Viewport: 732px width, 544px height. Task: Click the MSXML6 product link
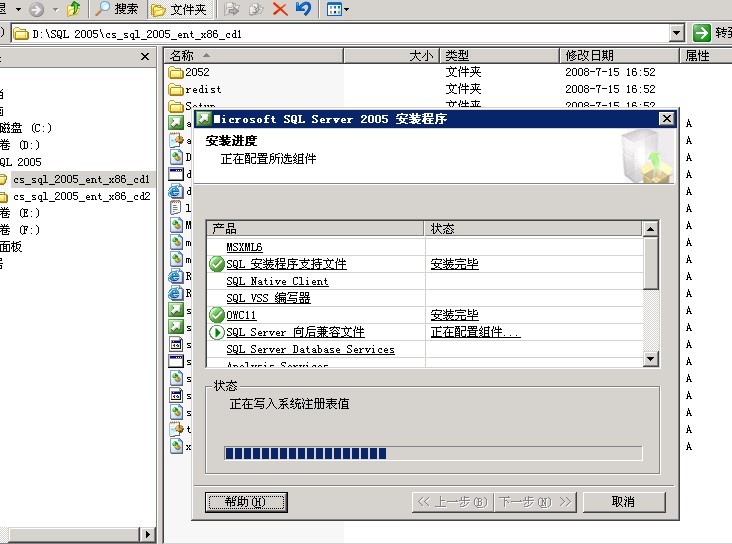244,247
